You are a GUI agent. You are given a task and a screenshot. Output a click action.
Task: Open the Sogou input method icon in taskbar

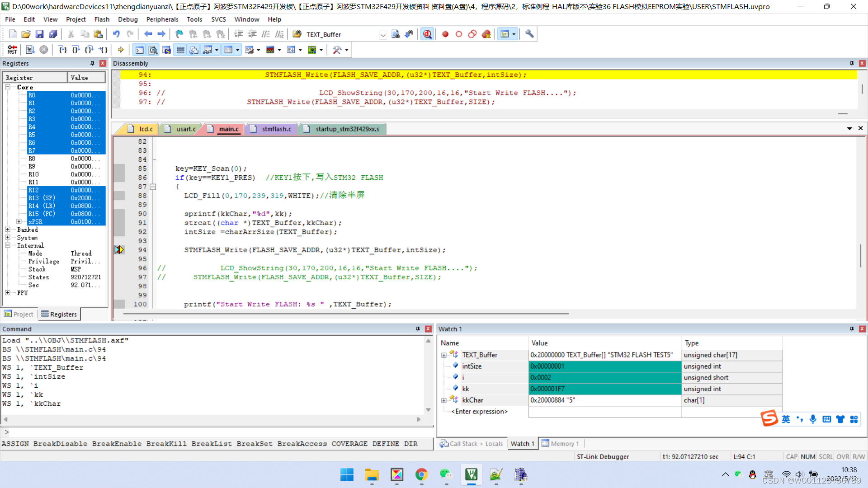[x=770, y=418]
